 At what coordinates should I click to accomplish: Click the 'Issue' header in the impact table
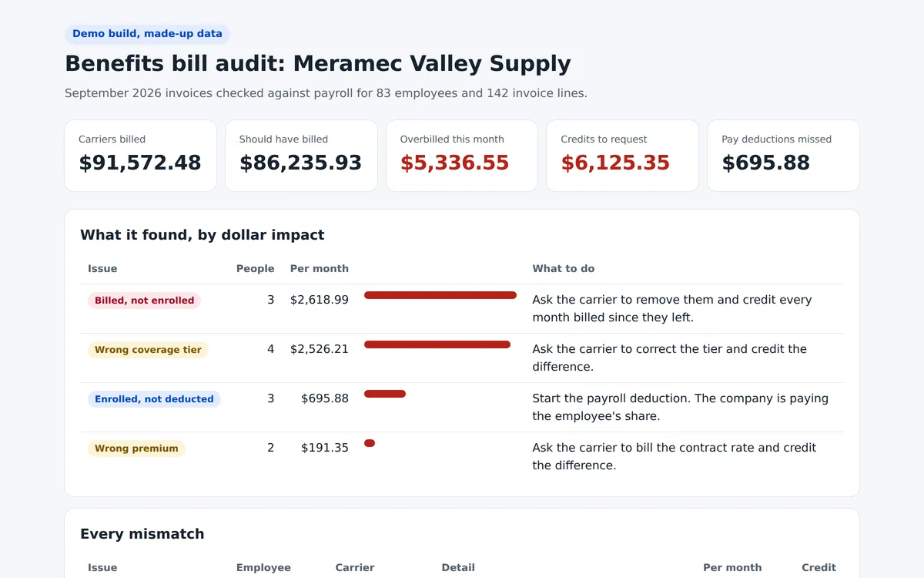[x=102, y=269]
